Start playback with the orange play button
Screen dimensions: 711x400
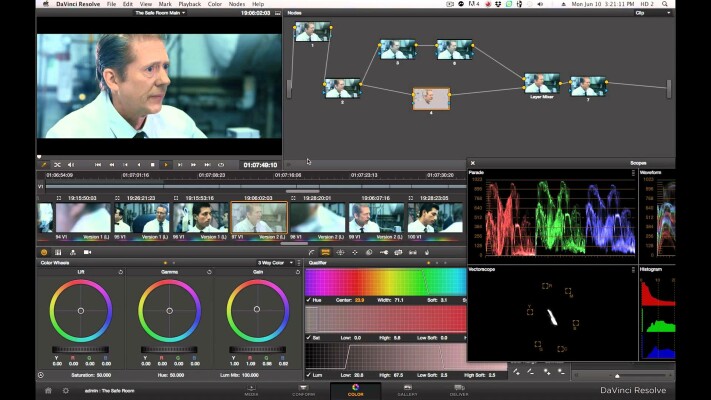tap(166, 165)
